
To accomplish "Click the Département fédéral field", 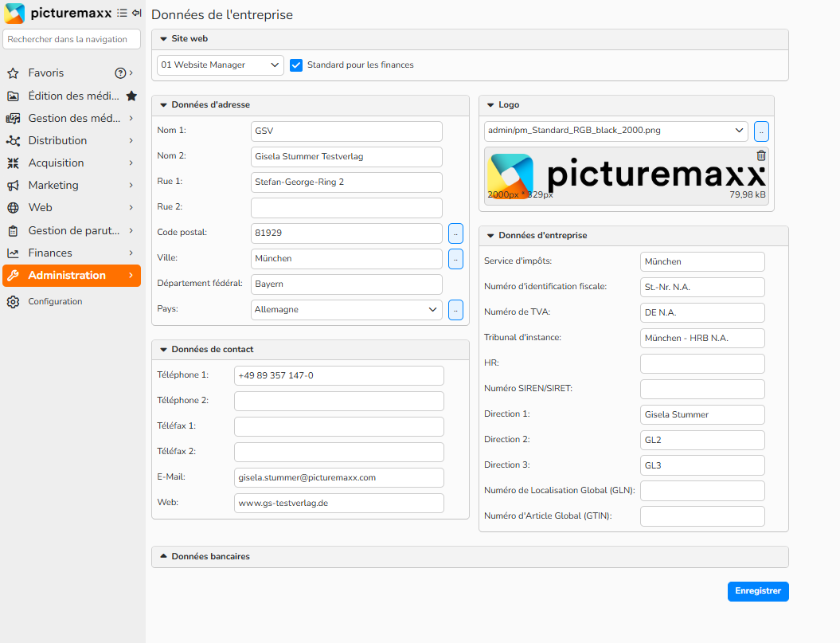I will [346, 284].
